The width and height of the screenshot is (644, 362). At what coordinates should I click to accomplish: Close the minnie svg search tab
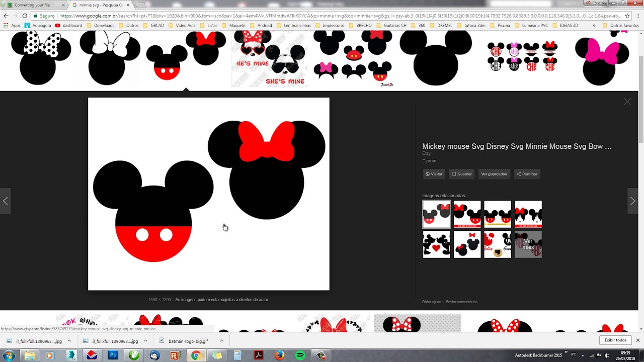[x=128, y=5]
